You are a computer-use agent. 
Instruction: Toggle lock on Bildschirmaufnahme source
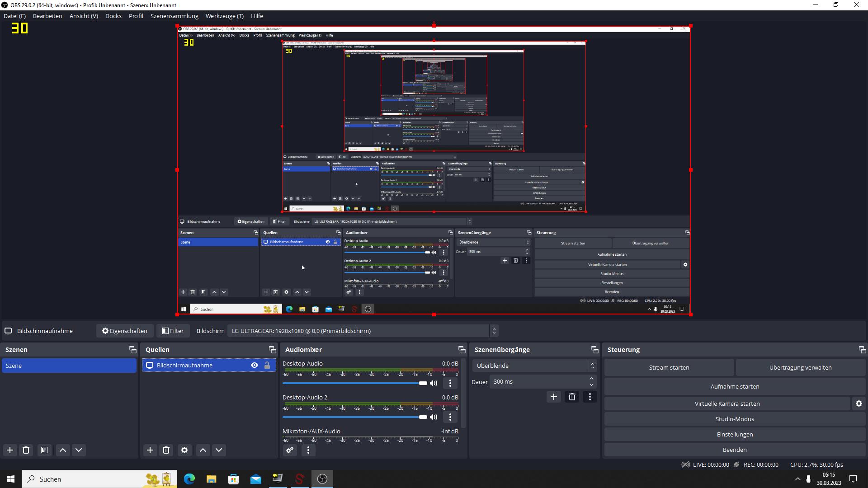[267, 365]
